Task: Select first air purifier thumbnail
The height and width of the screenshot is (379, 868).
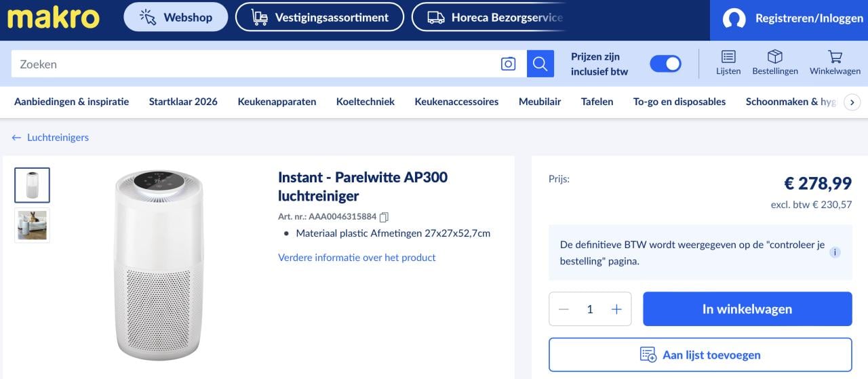Action: (x=33, y=185)
